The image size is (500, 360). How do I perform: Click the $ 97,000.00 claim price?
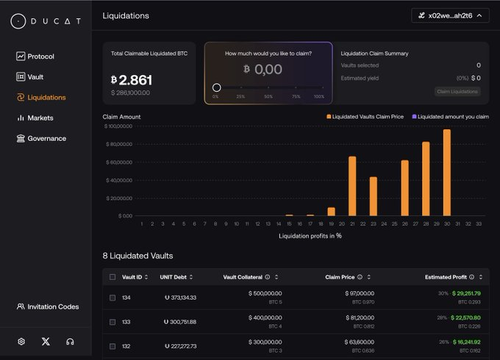pos(360,293)
